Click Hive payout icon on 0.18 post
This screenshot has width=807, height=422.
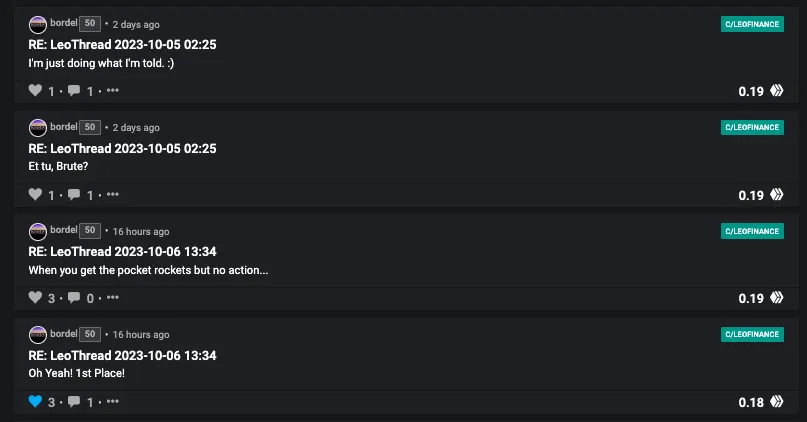tap(777, 401)
